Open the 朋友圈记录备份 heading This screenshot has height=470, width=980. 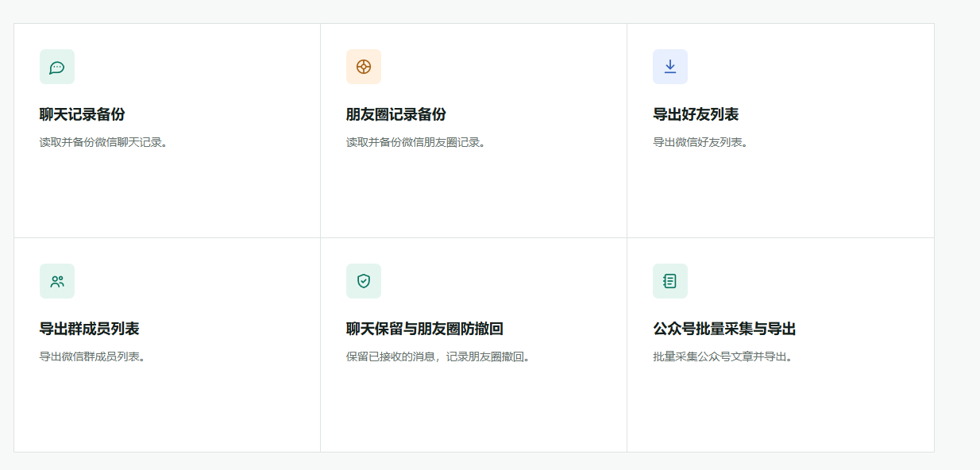396,114
